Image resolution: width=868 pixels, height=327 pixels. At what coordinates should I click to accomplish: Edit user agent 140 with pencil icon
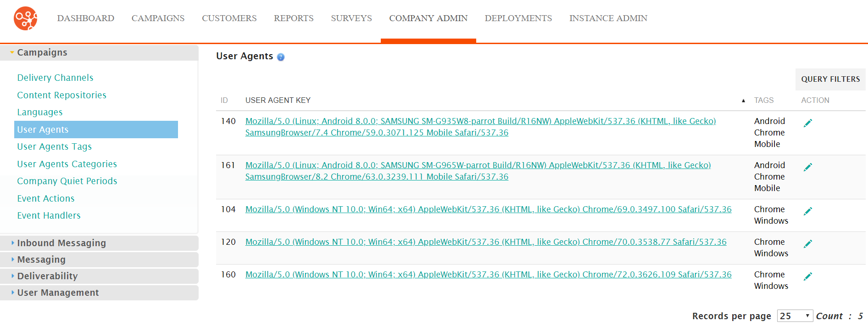coord(808,123)
